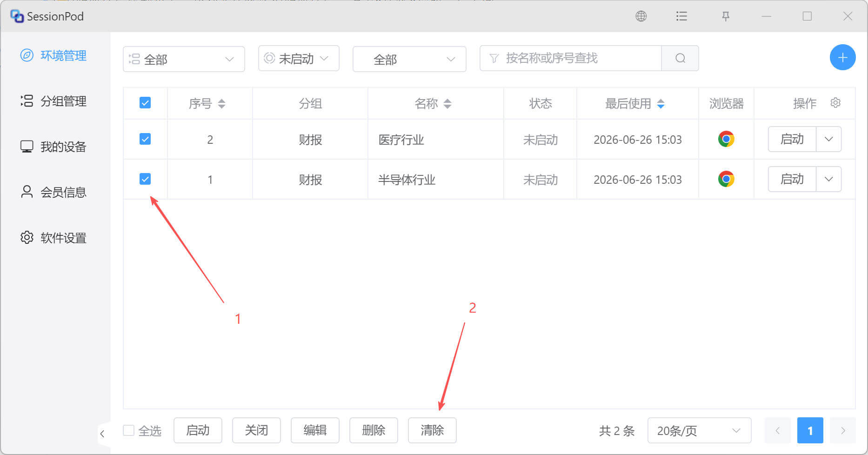Tick the 全选 checkbox at bottom

coord(129,430)
